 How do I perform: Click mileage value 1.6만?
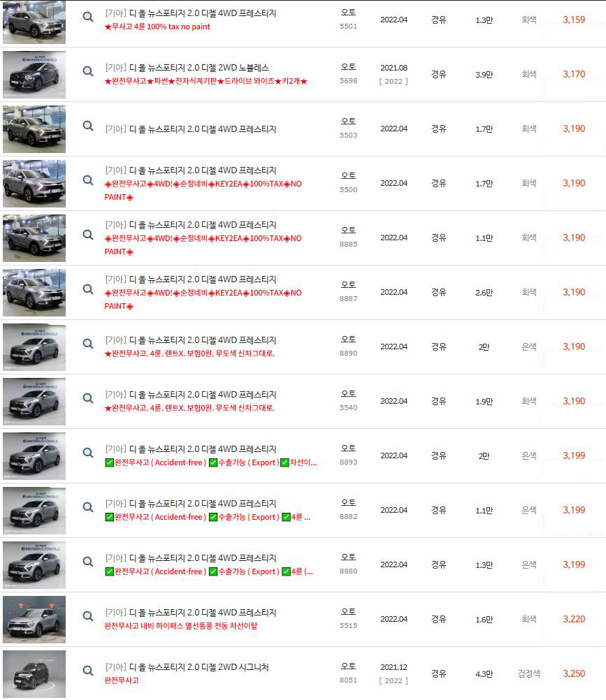coord(484,619)
